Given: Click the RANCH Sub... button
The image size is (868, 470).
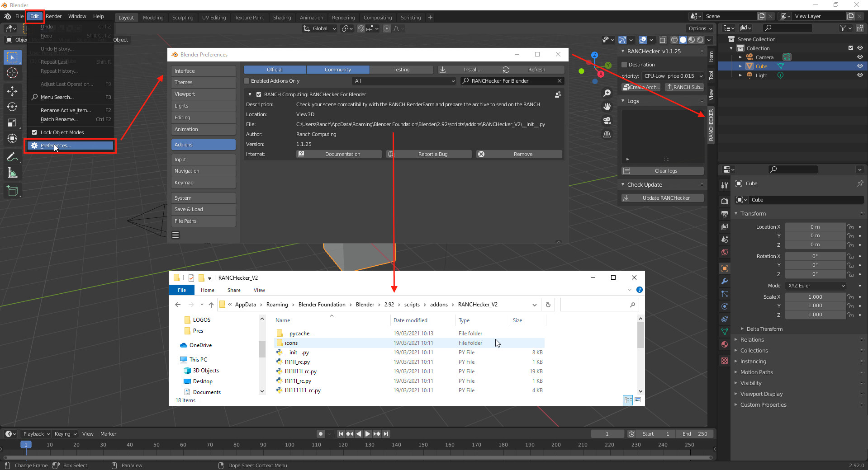Looking at the screenshot, I should click(684, 87).
